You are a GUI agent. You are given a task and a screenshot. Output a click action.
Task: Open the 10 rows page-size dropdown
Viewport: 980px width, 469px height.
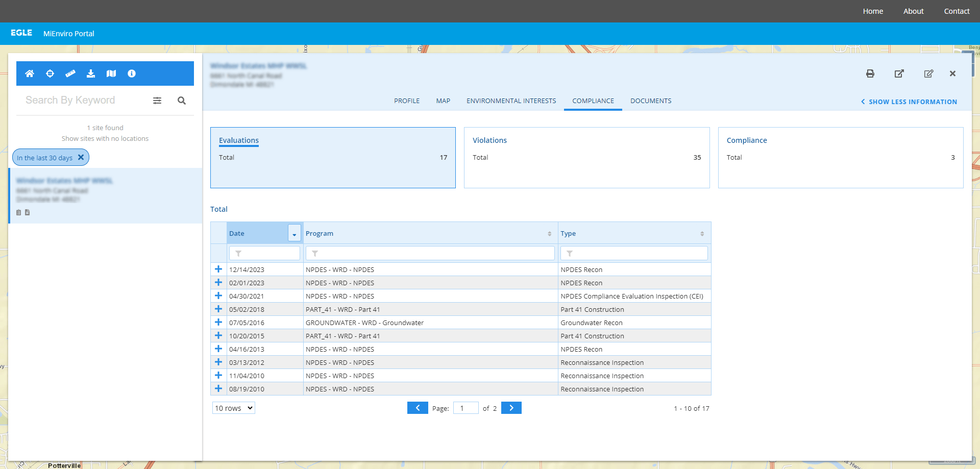coord(234,408)
